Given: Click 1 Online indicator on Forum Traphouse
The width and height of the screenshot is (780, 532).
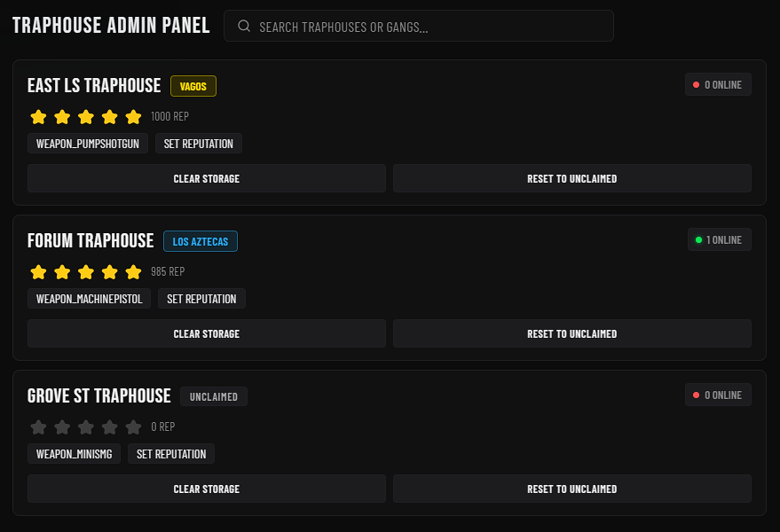Looking at the screenshot, I should click(x=720, y=239).
